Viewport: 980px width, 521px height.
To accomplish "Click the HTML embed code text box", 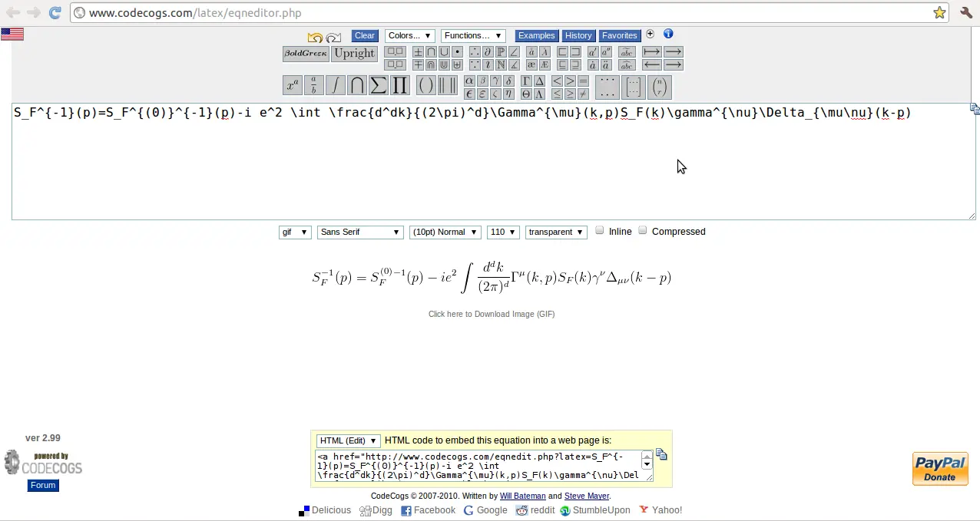I will [485, 466].
